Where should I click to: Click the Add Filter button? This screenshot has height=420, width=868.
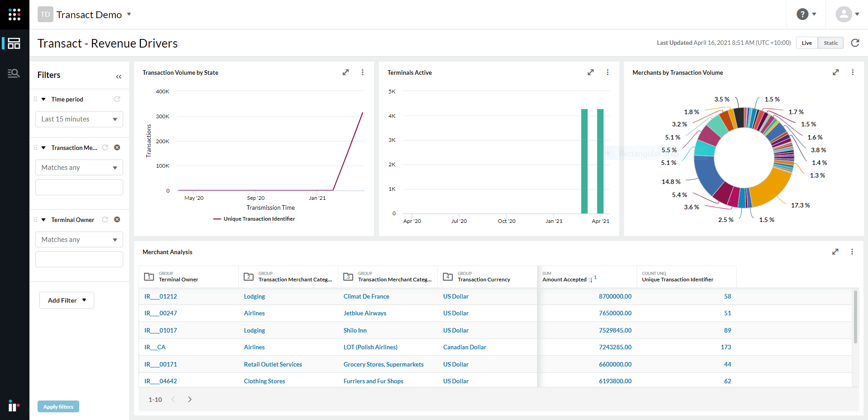click(x=66, y=300)
